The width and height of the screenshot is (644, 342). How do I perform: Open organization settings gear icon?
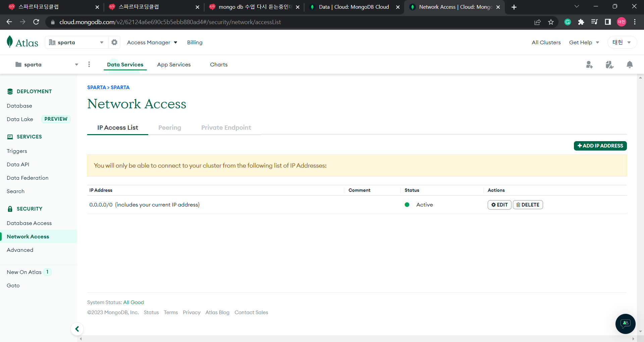(114, 42)
